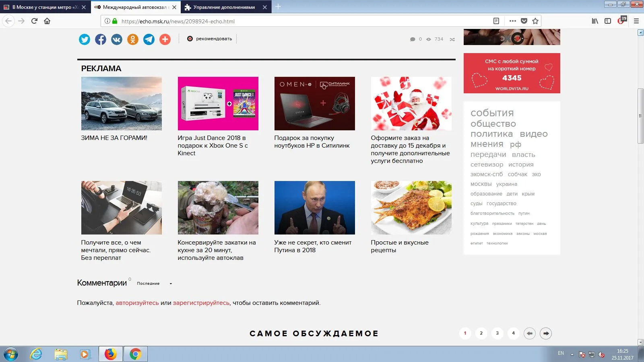This screenshot has width=644, height=362.
Task: Share via the Telegram icon
Action: 149,39
